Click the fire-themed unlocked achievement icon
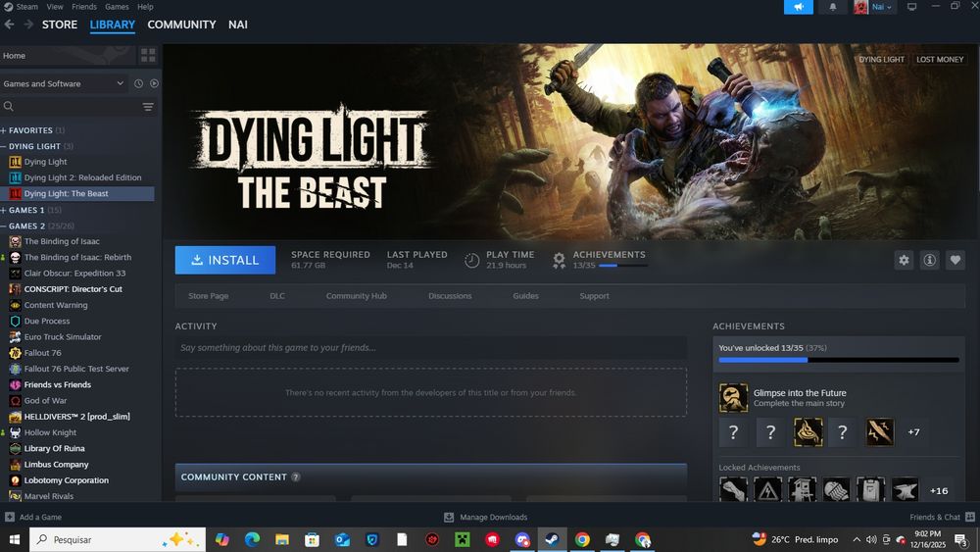Image resolution: width=980 pixels, height=552 pixels. [x=808, y=432]
